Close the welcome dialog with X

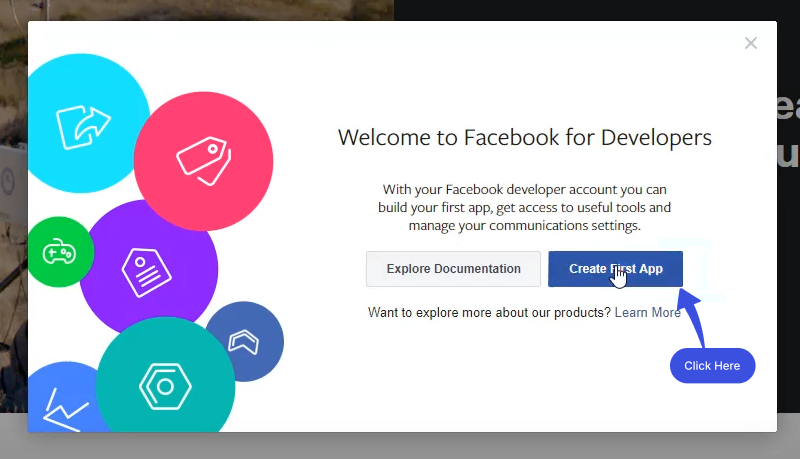tap(751, 43)
